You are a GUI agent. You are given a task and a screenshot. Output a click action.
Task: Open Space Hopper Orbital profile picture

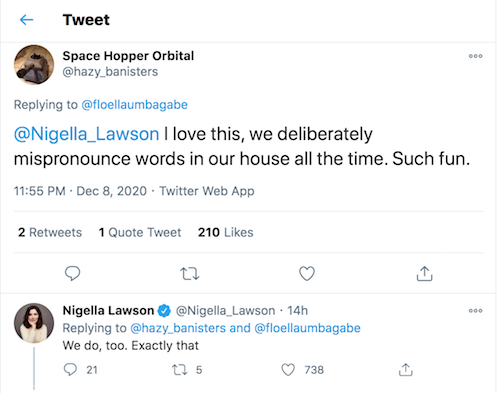(34, 65)
